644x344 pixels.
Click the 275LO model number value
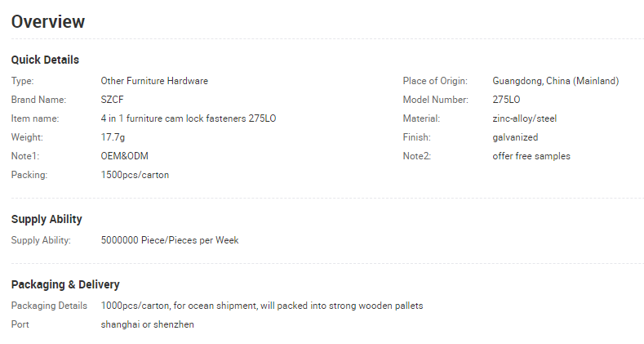click(506, 100)
